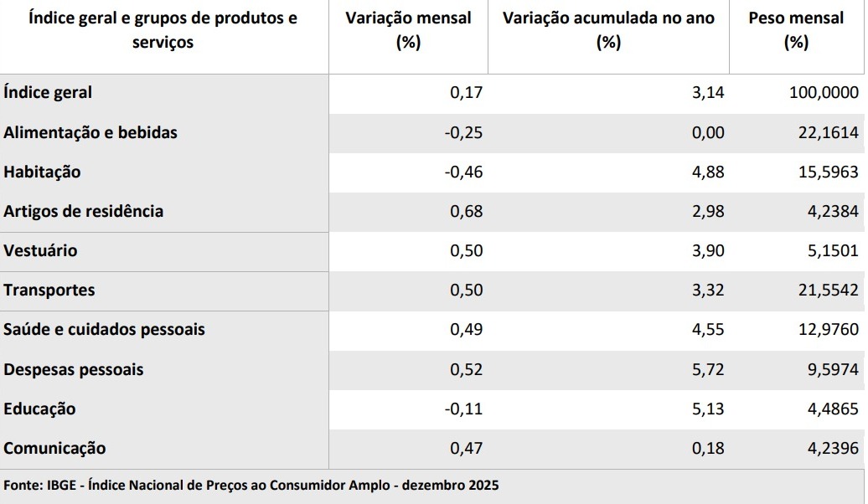Select Transportes monthly weight value 21,5542
The width and height of the screenshot is (868, 504).
[x=828, y=290]
